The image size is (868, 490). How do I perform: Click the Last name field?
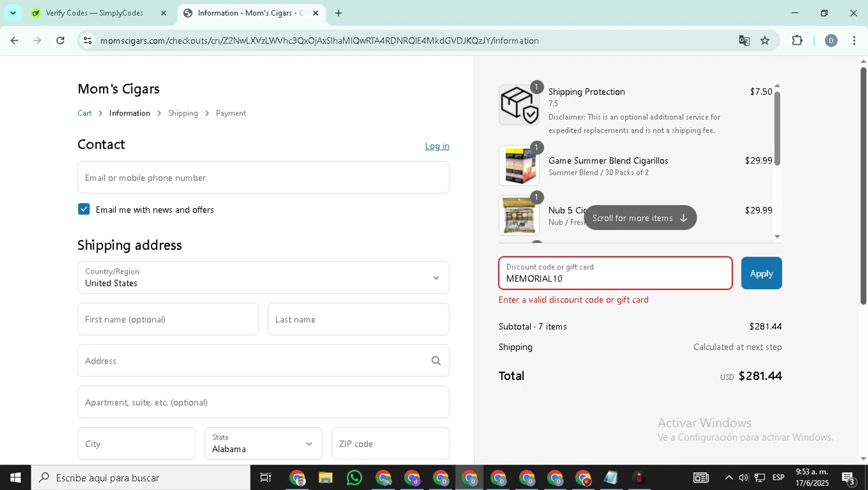click(x=358, y=319)
